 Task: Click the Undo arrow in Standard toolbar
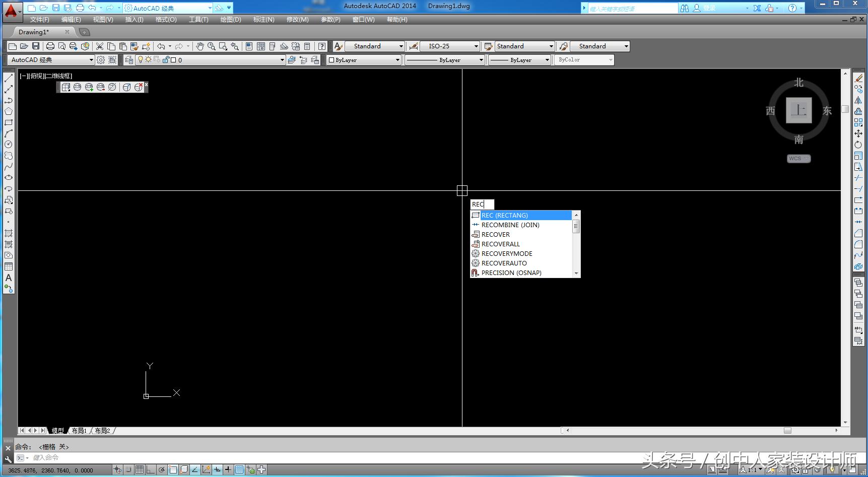[x=161, y=46]
